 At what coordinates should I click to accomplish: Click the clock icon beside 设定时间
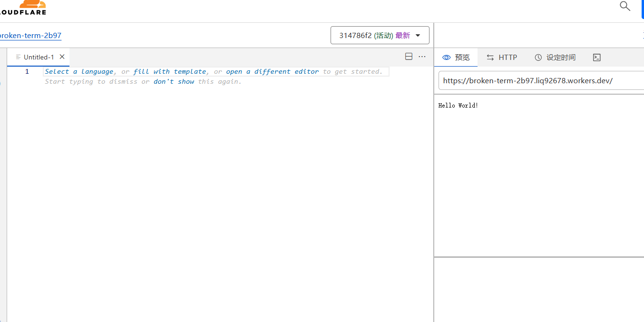(538, 57)
